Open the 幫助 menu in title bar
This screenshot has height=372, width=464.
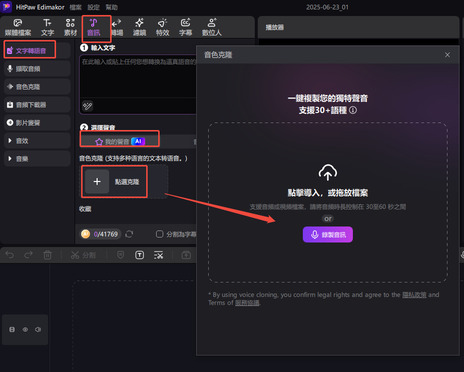tap(111, 7)
